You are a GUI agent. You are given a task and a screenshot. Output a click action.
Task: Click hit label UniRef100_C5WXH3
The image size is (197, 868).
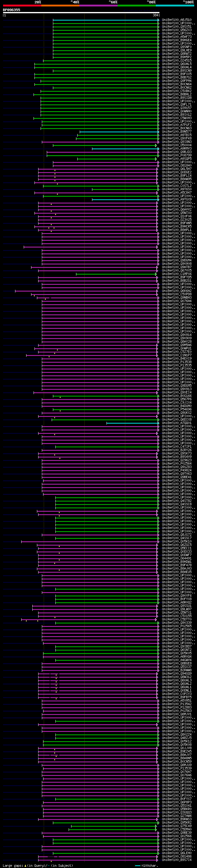coord(176,118)
